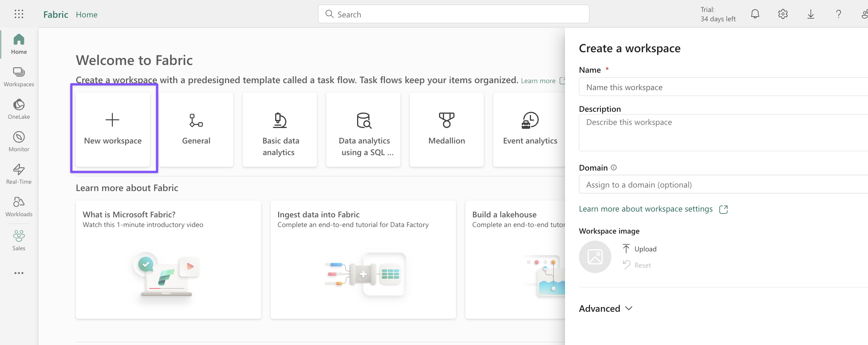Select the Medallion task flow template
Screen dimensions: 868x345
(446, 130)
